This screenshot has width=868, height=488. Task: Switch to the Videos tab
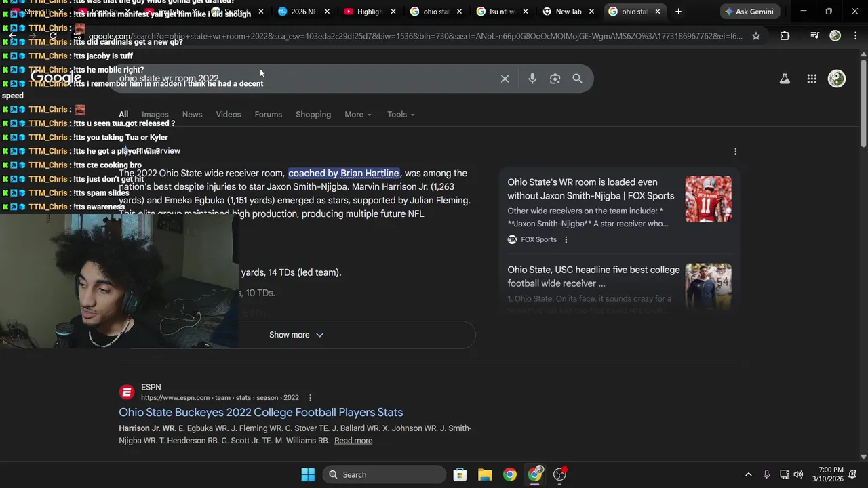click(229, 115)
